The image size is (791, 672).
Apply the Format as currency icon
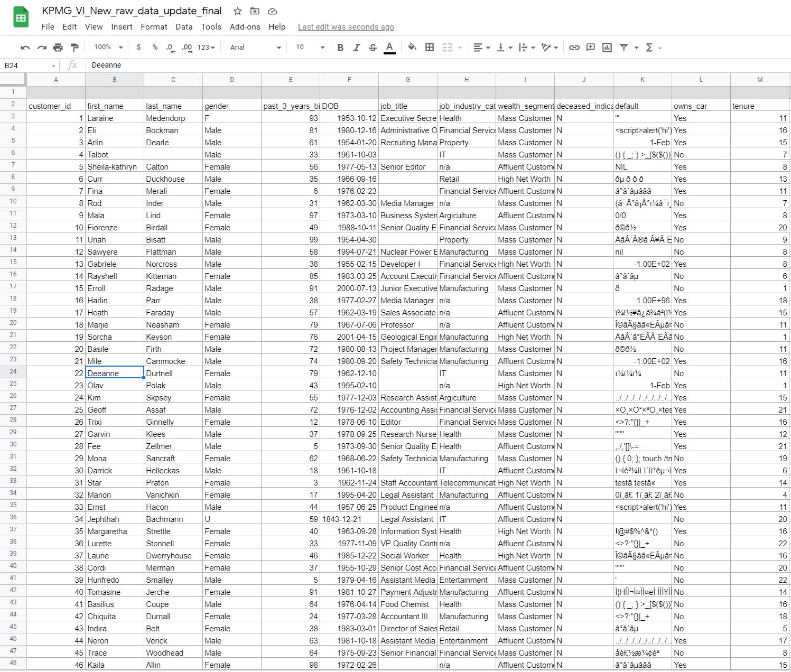click(138, 47)
